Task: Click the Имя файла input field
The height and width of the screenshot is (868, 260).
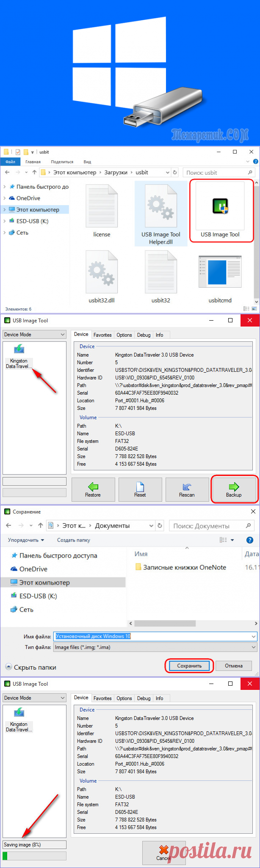Action: [155, 636]
